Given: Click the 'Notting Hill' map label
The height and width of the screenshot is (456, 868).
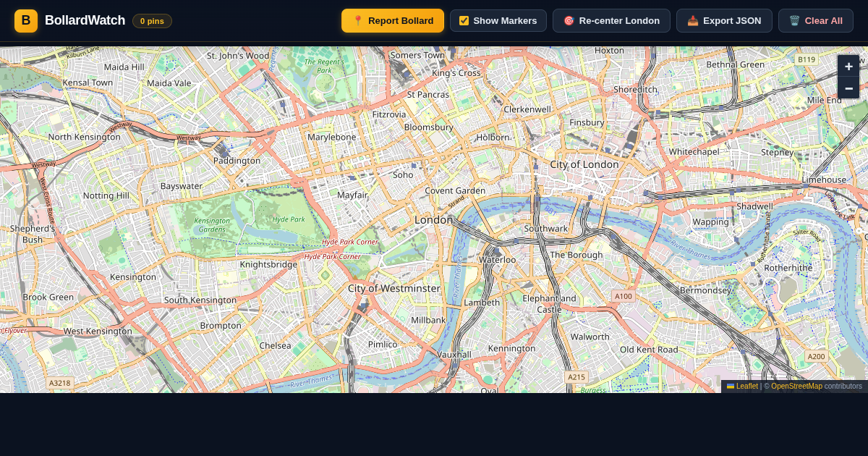Looking at the screenshot, I should pyautogui.click(x=106, y=195).
